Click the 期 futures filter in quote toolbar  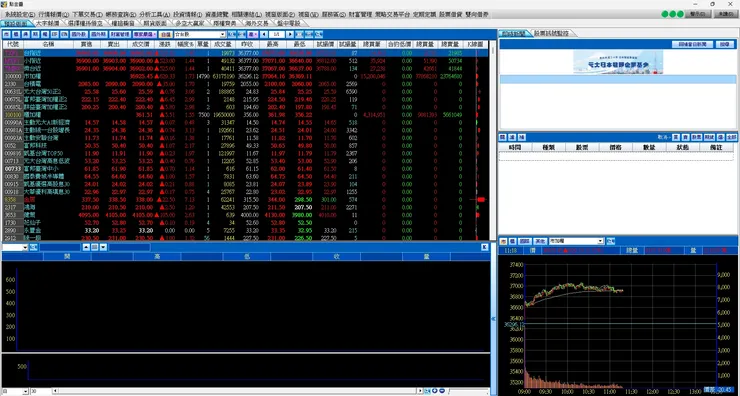(x=35, y=34)
